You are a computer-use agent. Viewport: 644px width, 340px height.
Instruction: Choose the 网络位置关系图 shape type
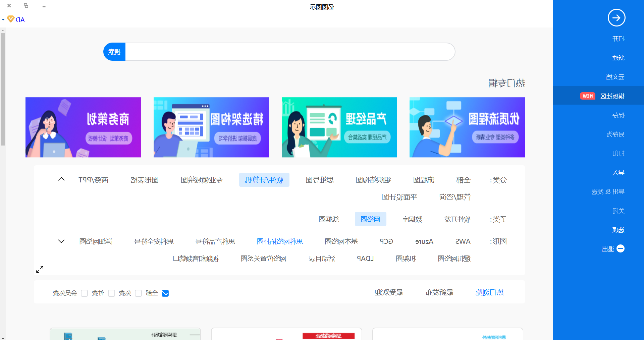click(264, 259)
